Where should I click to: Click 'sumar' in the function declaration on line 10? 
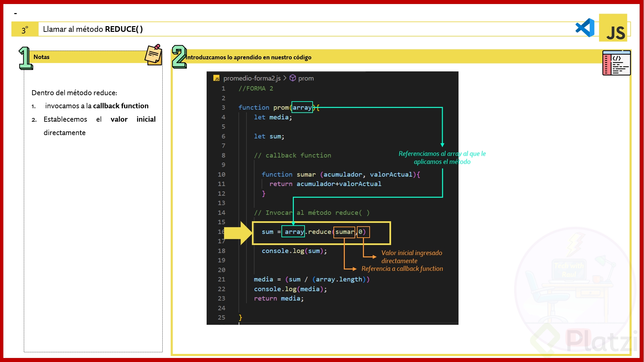click(306, 175)
